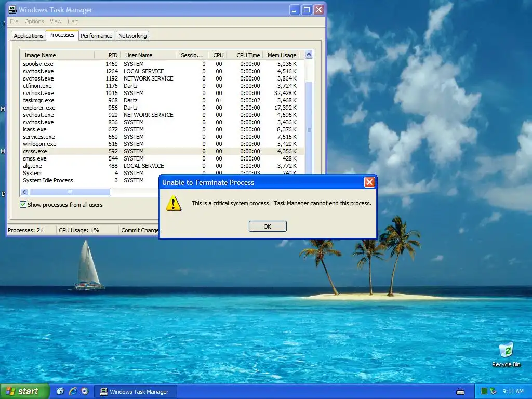Switch to the Networking tab
532x399 pixels.
tap(132, 36)
